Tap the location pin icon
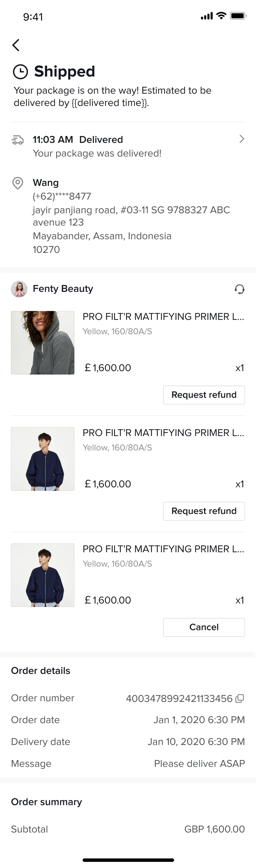 (18, 183)
